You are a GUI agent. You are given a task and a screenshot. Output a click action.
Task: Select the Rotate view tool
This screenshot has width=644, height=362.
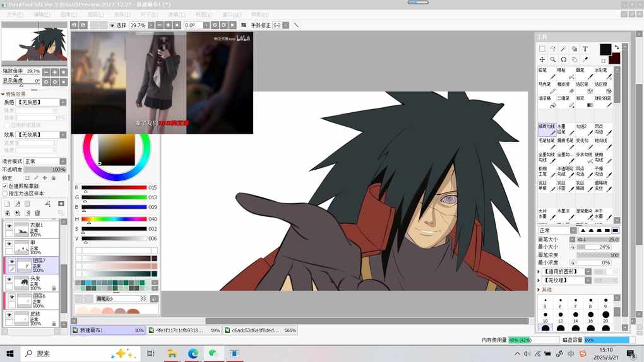pyautogui.click(x=563, y=59)
